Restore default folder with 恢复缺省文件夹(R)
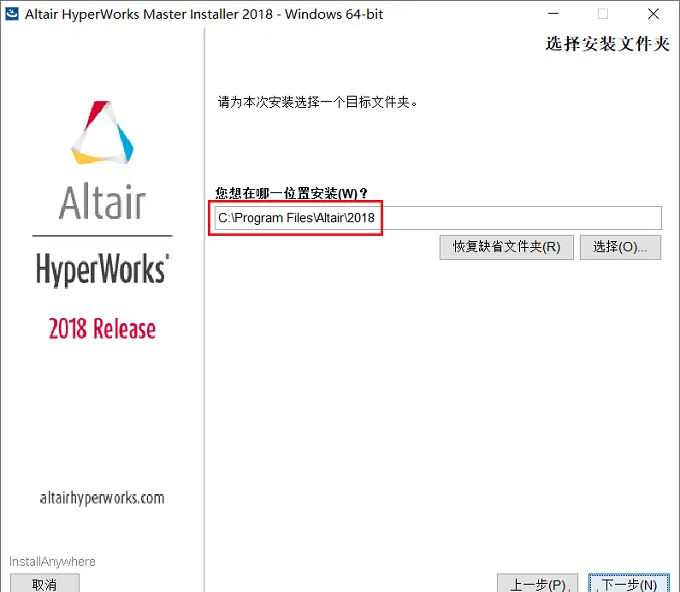Viewport: 680px width, 592px height. pyautogui.click(x=506, y=247)
